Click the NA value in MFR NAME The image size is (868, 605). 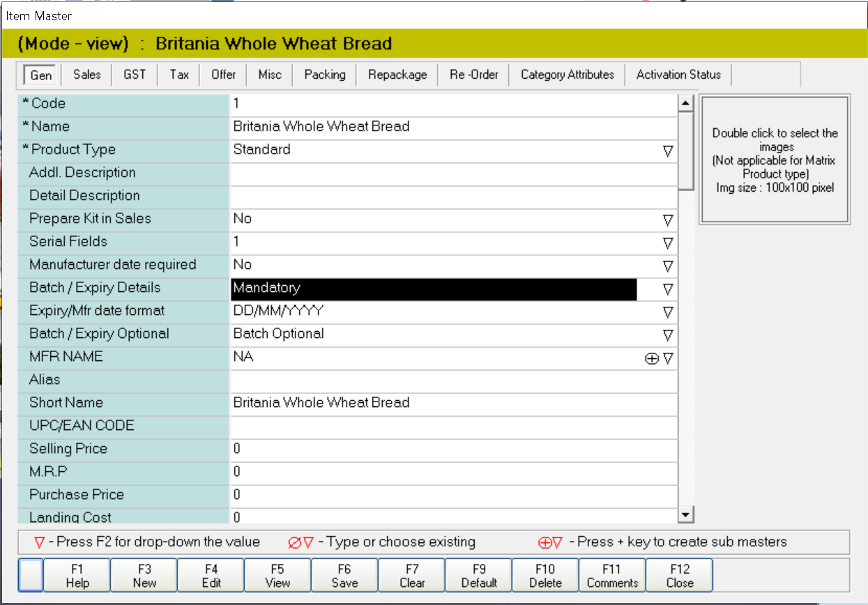[x=243, y=357]
